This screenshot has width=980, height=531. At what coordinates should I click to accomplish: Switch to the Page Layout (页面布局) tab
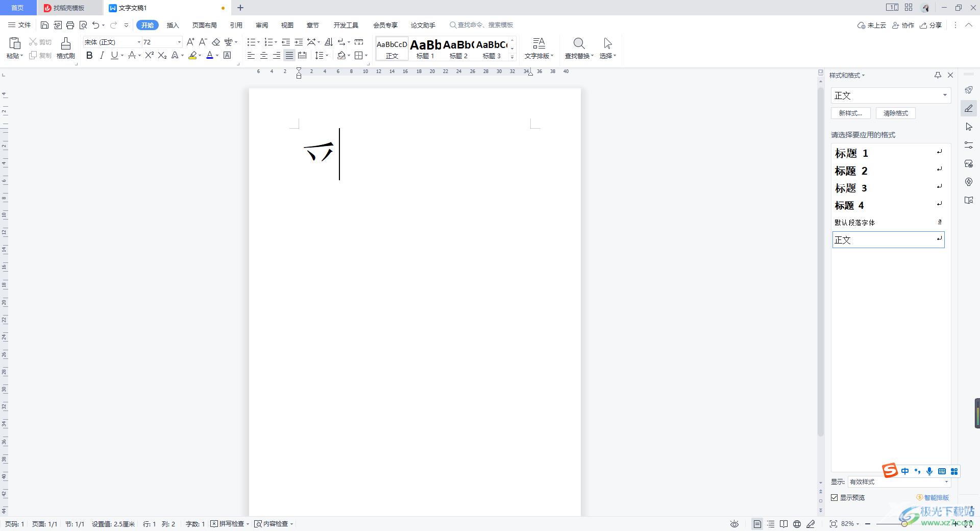(205, 25)
